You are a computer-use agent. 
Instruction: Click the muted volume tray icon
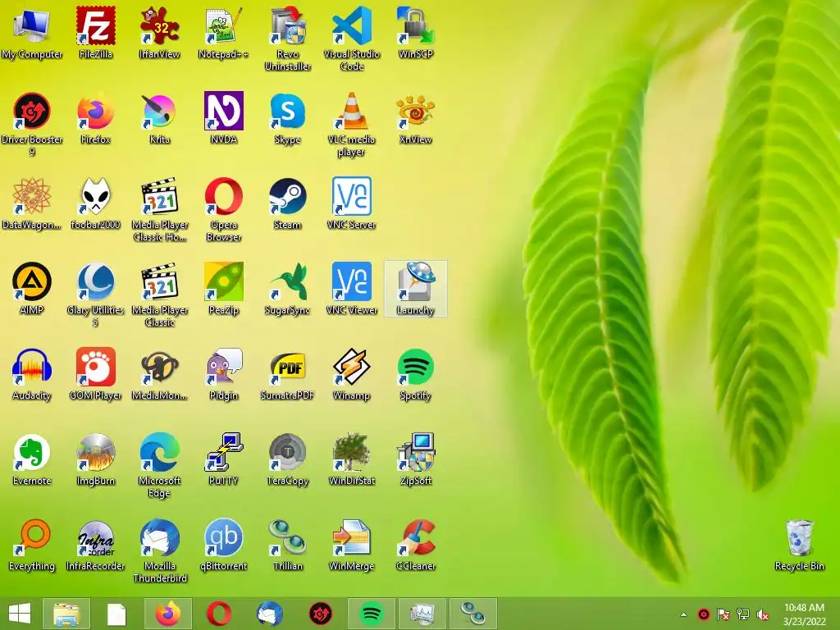point(763,614)
